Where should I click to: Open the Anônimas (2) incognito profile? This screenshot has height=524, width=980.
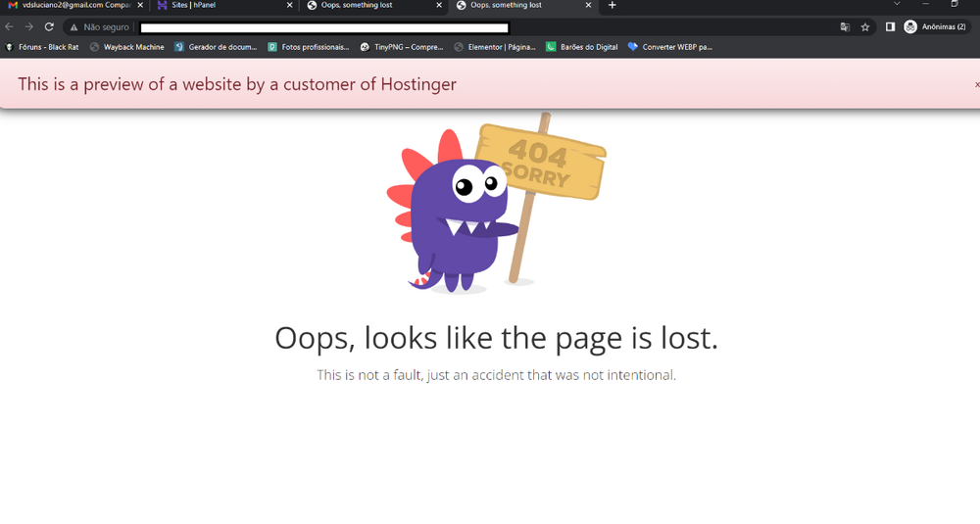point(936,26)
